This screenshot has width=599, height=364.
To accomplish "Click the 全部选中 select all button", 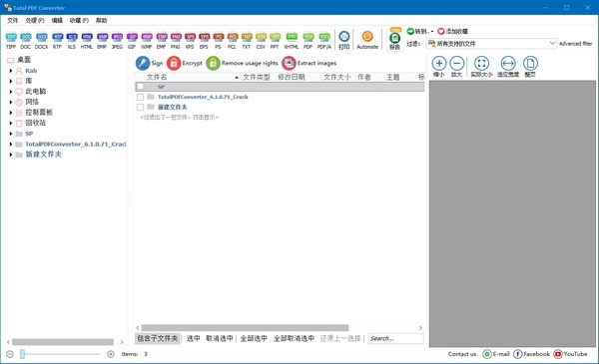I will pos(254,338).
